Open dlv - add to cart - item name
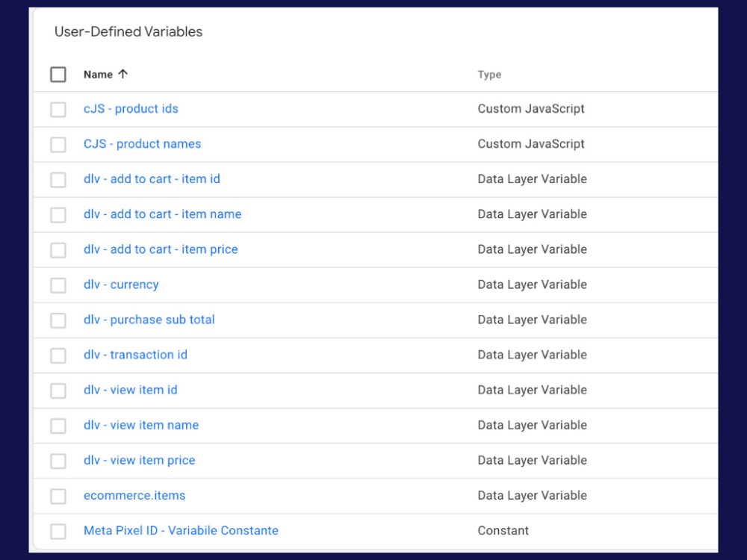Viewport: 747px width, 560px height. [x=162, y=214]
